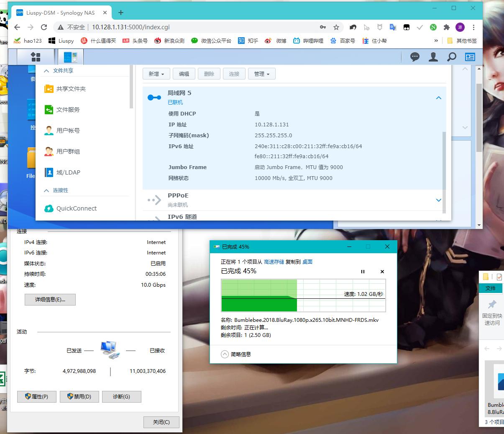Bookmark this page with the star icon
504x434 pixels.
coord(336,27)
